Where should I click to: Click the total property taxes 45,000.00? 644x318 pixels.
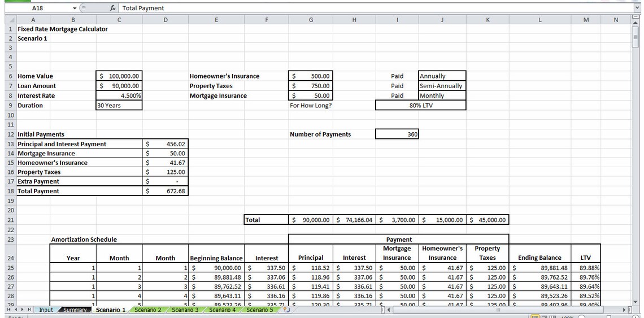coord(488,220)
